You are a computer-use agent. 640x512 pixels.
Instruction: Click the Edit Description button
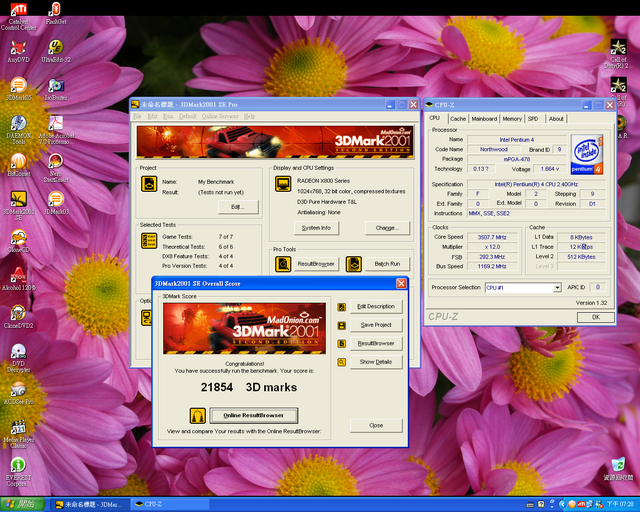click(x=376, y=307)
